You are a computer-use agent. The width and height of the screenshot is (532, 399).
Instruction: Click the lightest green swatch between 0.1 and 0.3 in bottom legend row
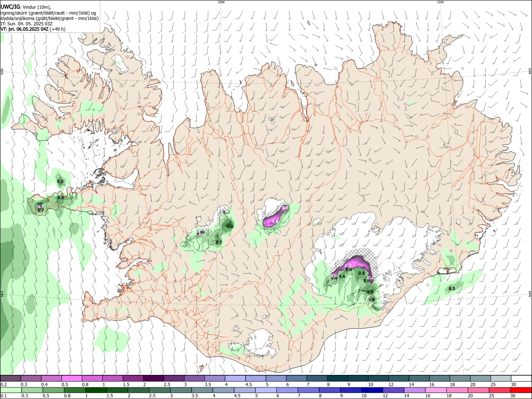point(11,390)
